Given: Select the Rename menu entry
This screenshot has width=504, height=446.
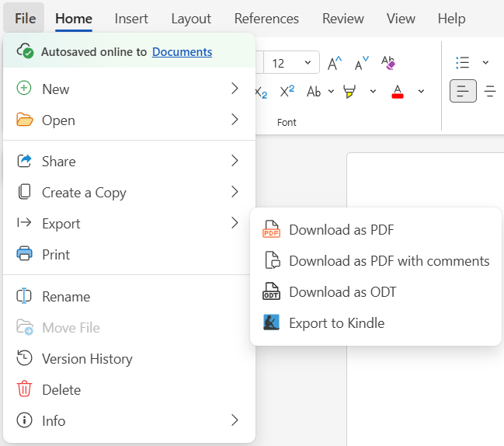Looking at the screenshot, I should pos(129,297).
